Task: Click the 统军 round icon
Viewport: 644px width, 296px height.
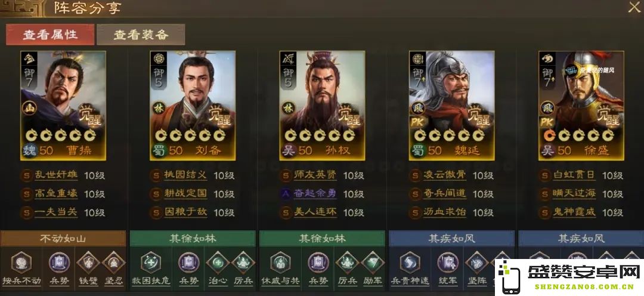Action: (x=448, y=263)
